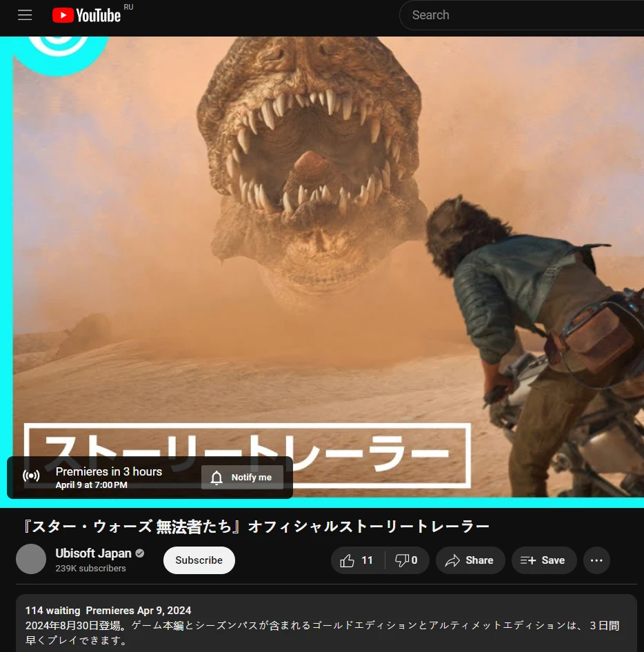Share the video
644x652 pixels.
470,560
